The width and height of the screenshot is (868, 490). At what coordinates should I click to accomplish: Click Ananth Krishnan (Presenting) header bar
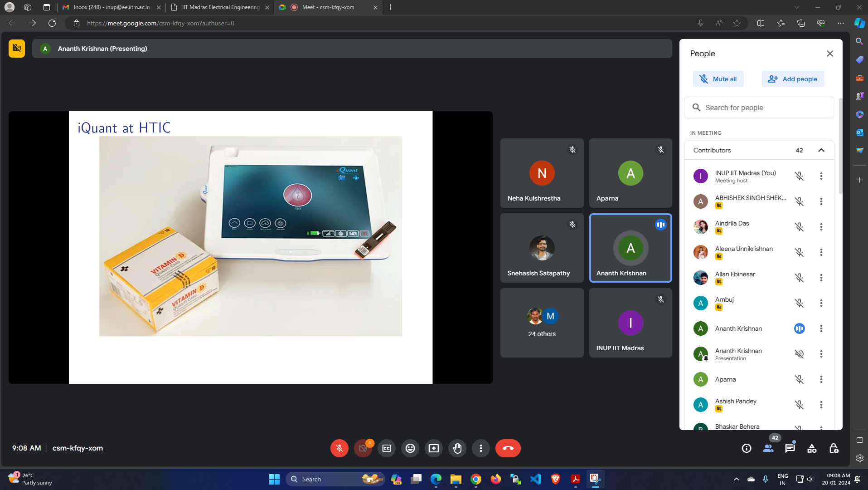(x=352, y=49)
